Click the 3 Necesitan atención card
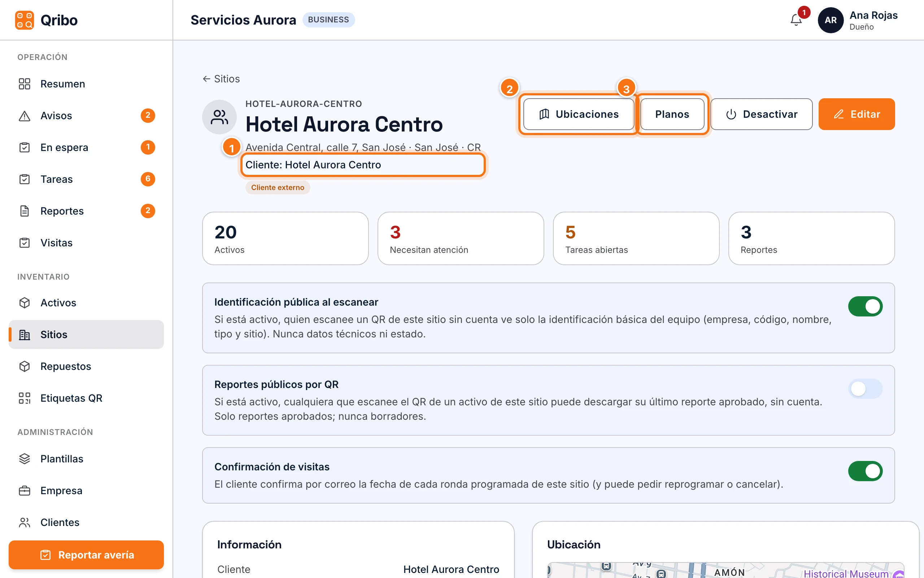 pyautogui.click(x=461, y=238)
